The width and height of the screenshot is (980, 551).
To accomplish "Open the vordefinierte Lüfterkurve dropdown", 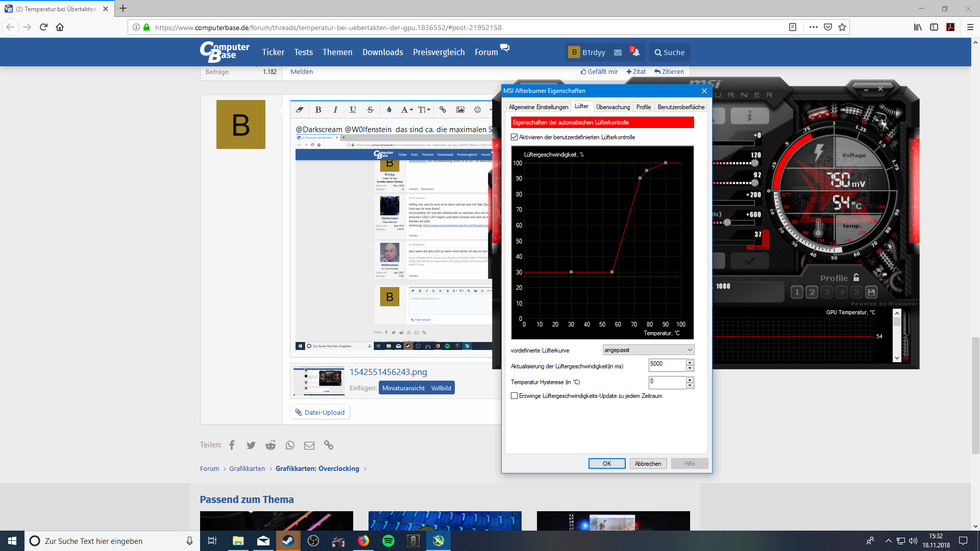I will 648,350.
